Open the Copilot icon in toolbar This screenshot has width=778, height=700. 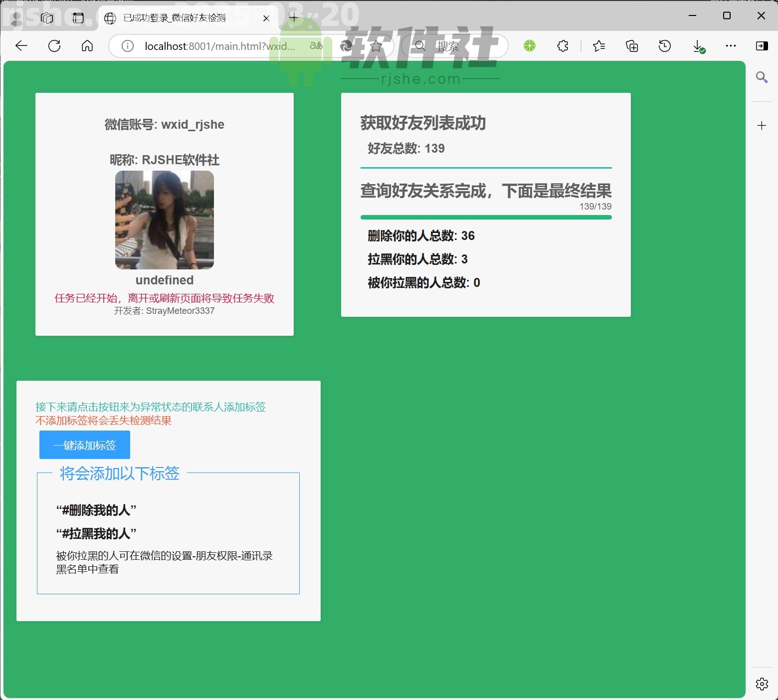pos(346,46)
